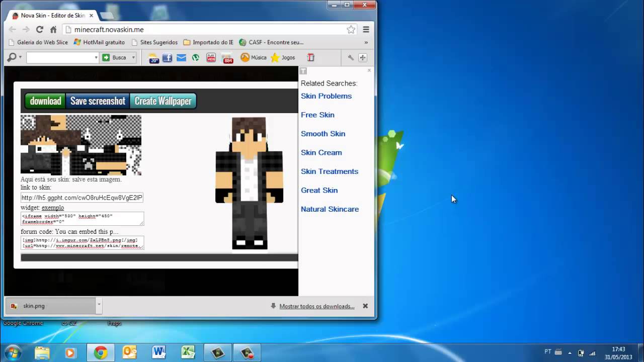This screenshot has height=362, width=644.
Task: Open Importado do IE bookmark folder
Action: (208, 43)
